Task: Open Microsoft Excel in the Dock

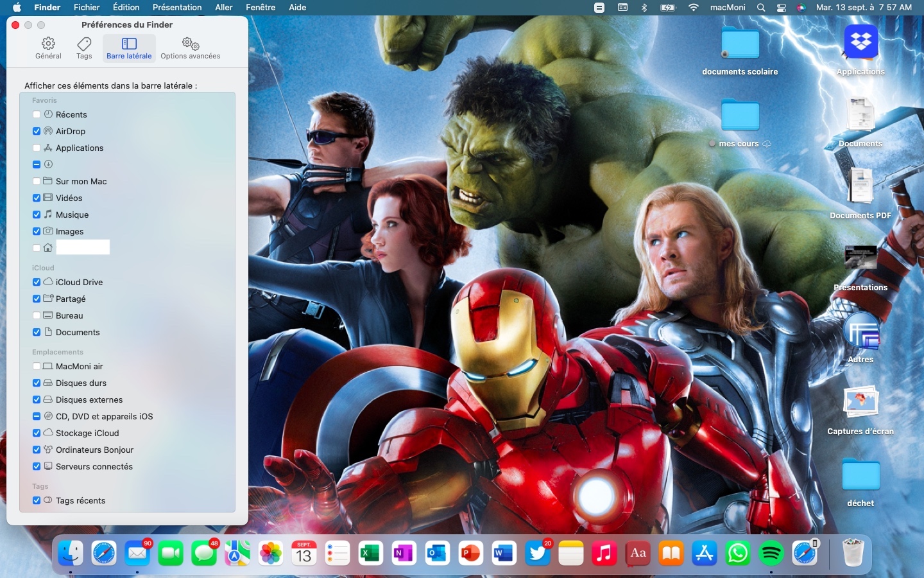Action: (x=370, y=553)
